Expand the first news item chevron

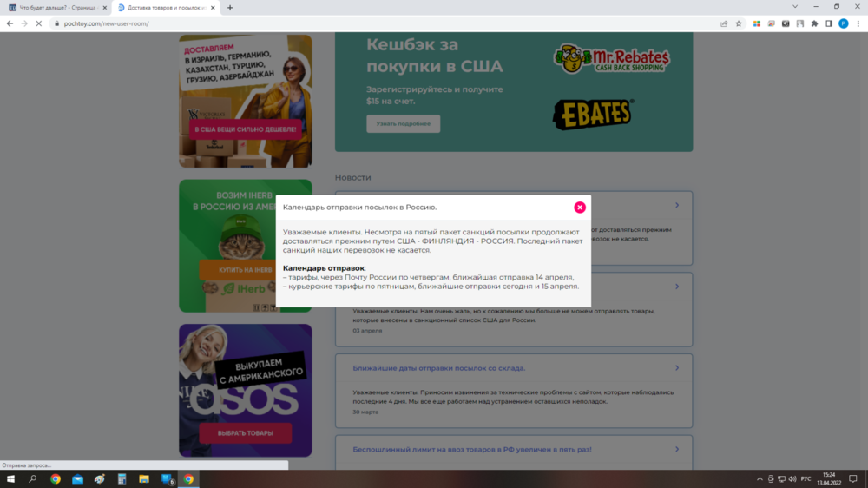click(x=676, y=206)
